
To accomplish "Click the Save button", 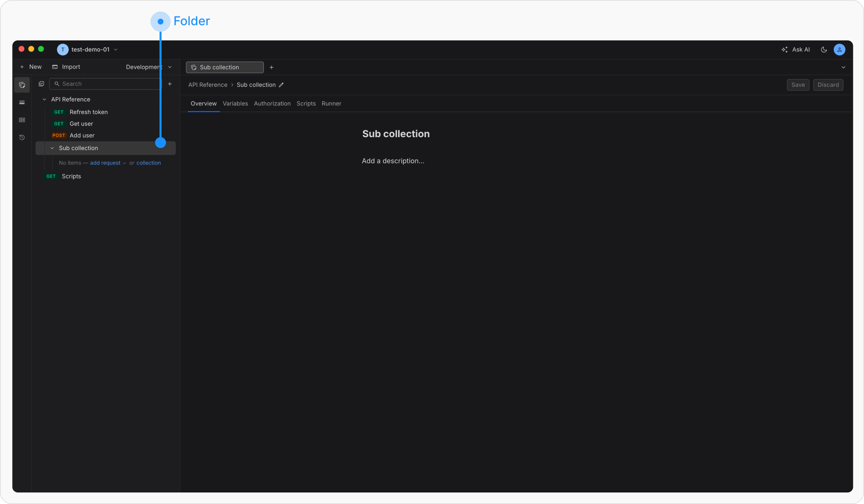I will (798, 85).
